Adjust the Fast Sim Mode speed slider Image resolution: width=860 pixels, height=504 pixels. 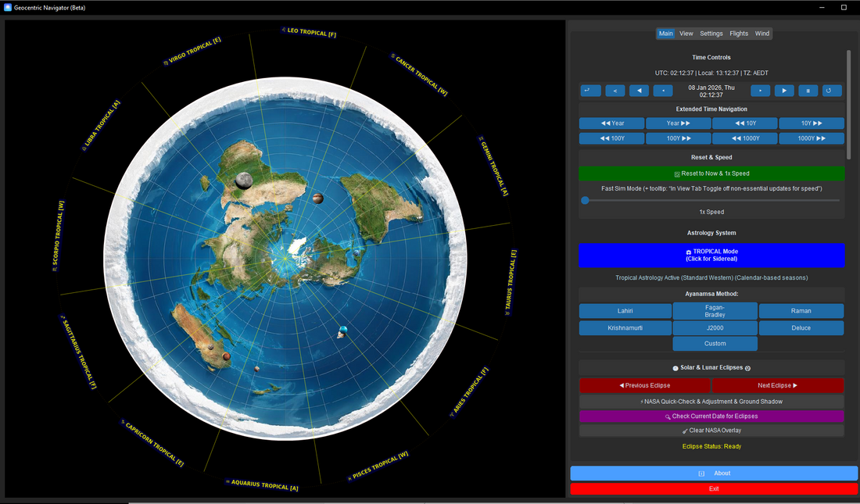585,200
